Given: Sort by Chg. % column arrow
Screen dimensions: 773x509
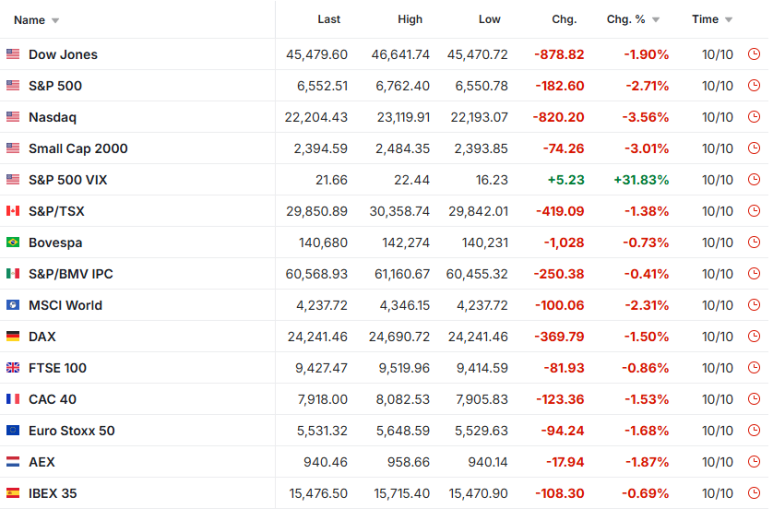Looking at the screenshot, I should tap(656, 20).
